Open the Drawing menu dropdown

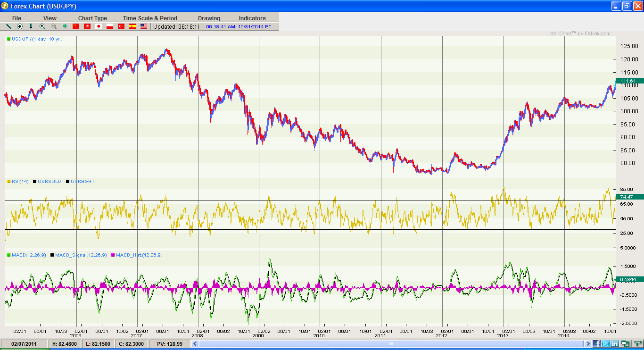click(209, 18)
